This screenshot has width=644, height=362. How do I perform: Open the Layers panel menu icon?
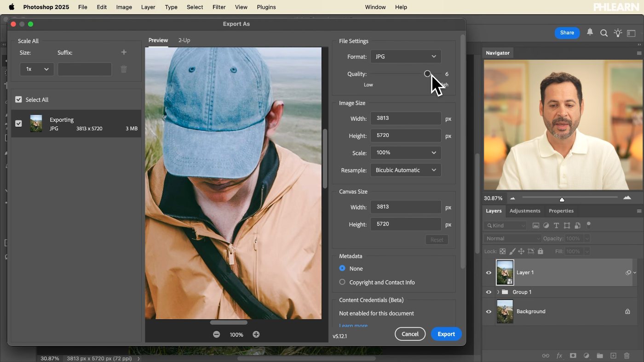639,211
